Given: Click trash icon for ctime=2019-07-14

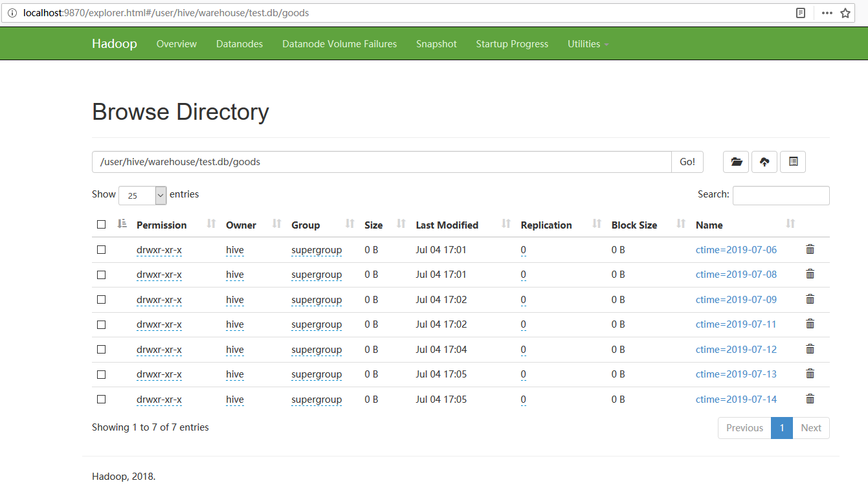Looking at the screenshot, I should tap(810, 399).
